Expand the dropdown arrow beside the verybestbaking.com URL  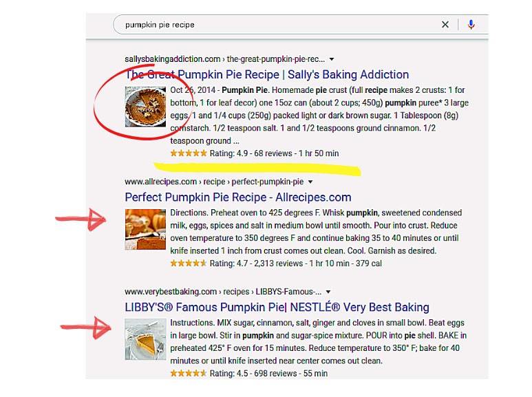point(328,292)
